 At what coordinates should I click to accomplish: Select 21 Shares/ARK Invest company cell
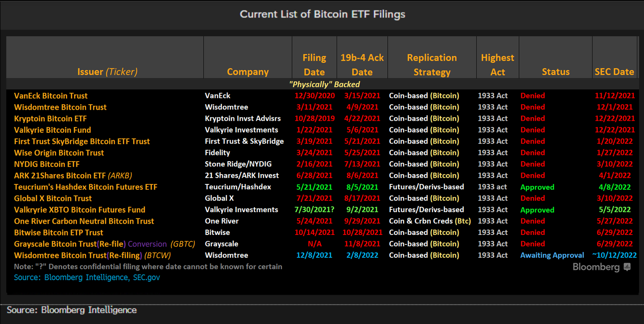click(242, 175)
